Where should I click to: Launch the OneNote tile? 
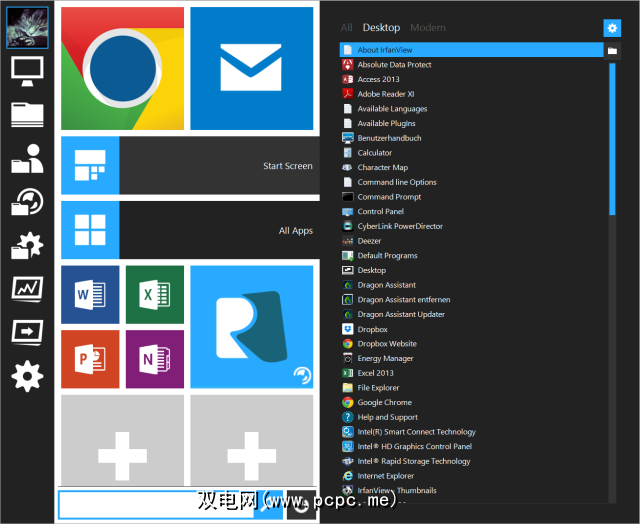(155, 359)
